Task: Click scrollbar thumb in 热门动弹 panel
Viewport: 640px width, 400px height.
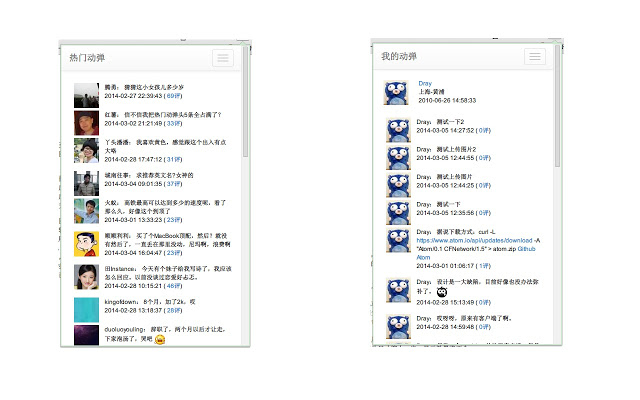Action: point(245,102)
